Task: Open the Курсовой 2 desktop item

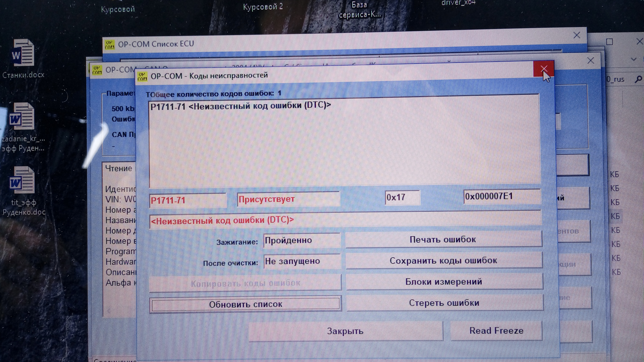Action: click(x=263, y=7)
